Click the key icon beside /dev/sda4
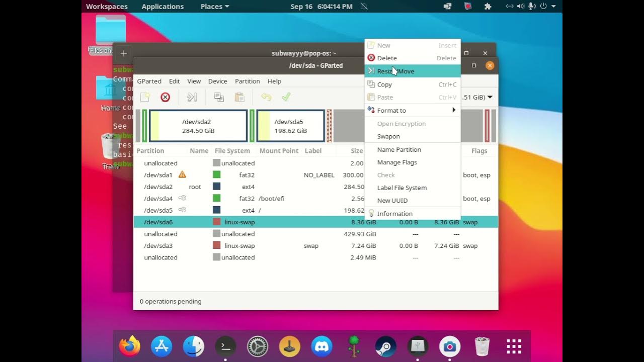Screen dimensions: 644x362 pos(182,198)
